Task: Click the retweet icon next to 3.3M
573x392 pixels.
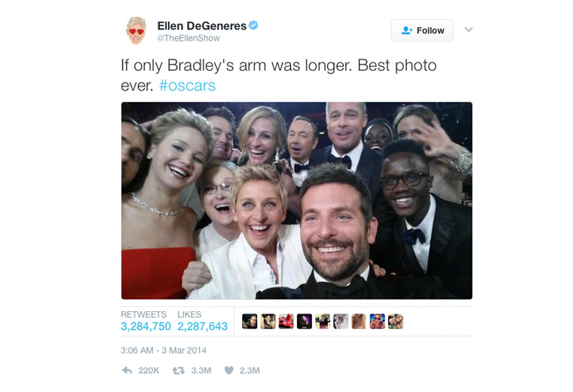Action: [x=179, y=370]
